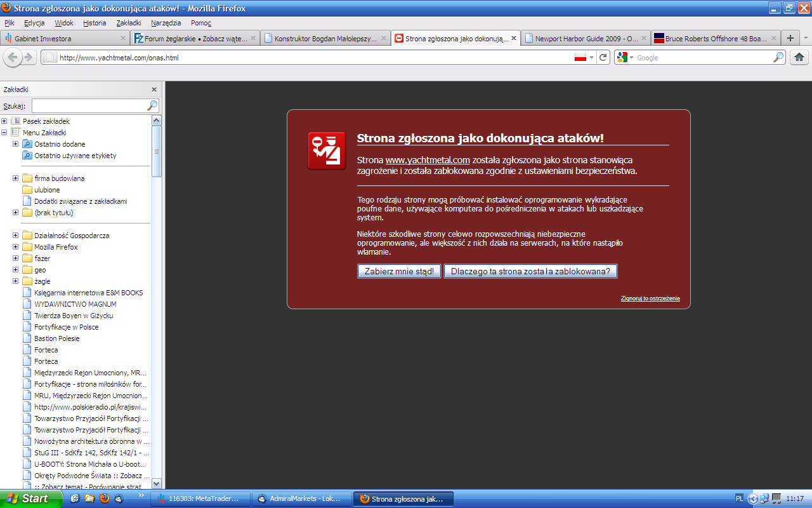Screen dimensions: 812x508
Task: Expand firma budowlana folder
Action: (x=16, y=178)
